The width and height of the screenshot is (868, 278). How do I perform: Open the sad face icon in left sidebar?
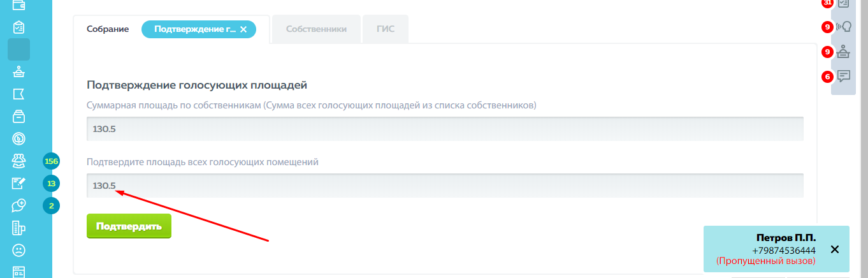(x=18, y=249)
